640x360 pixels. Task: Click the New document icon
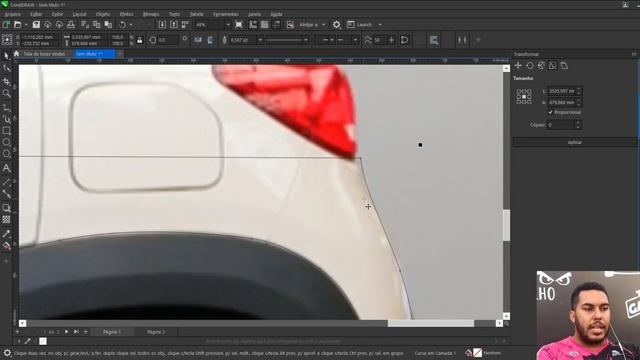tap(6, 24)
